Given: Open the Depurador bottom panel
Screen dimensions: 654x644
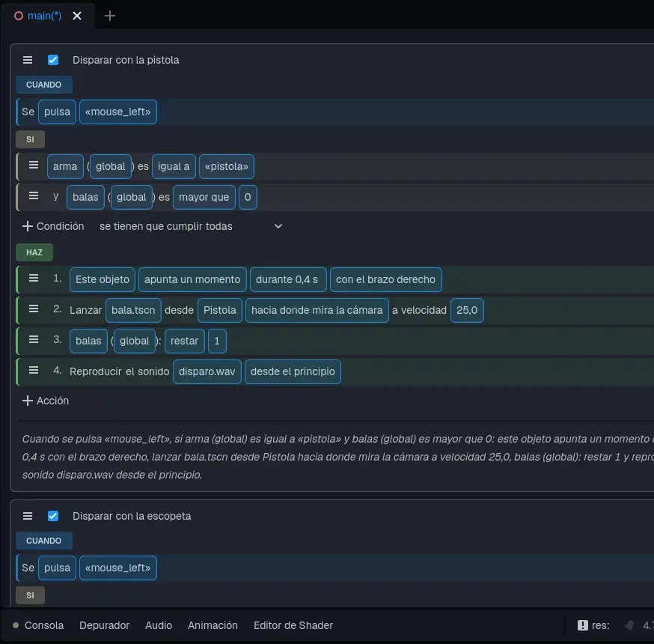Looking at the screenshot, I should pos(104,625).
